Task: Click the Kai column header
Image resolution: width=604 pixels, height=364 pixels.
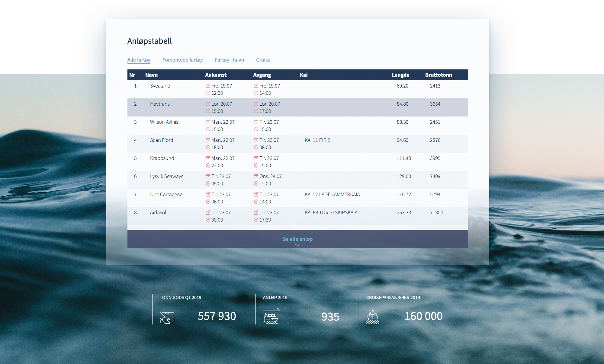Action: pyautogui.click(x=304, y=75)
